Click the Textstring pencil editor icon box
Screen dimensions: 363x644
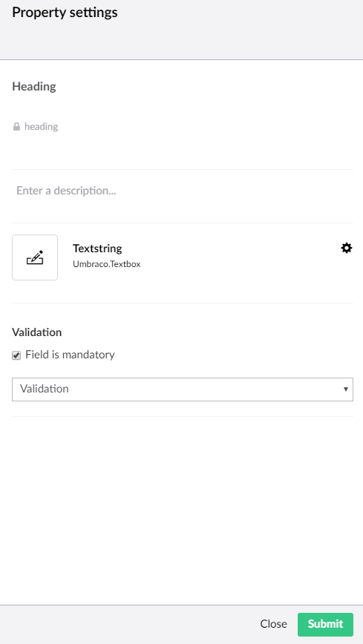[35, 257]
